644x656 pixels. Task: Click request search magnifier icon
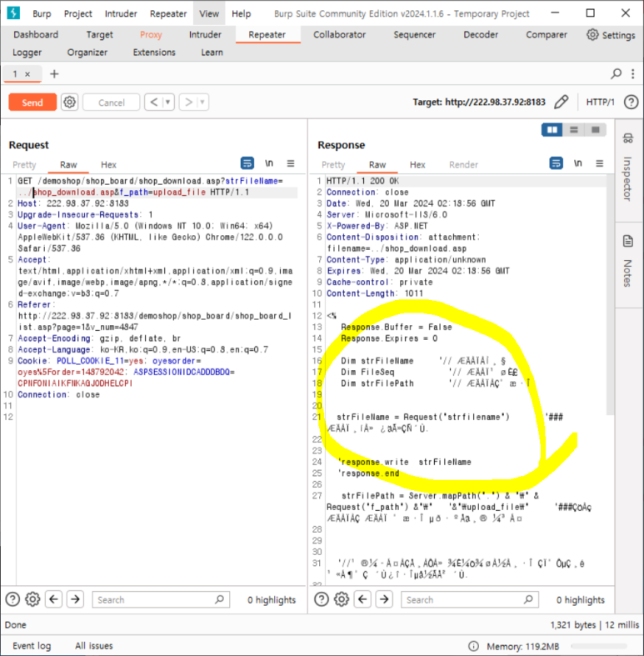220,599
